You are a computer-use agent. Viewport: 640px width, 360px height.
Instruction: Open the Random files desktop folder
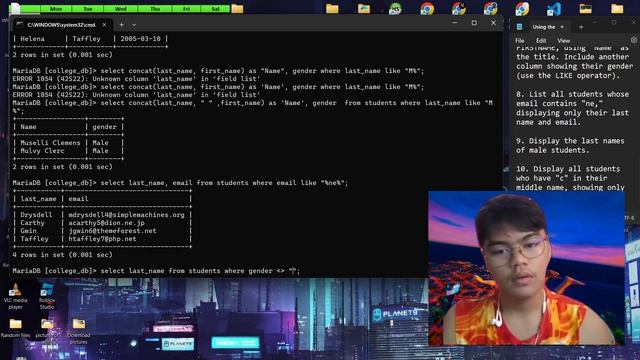[15, 329]
